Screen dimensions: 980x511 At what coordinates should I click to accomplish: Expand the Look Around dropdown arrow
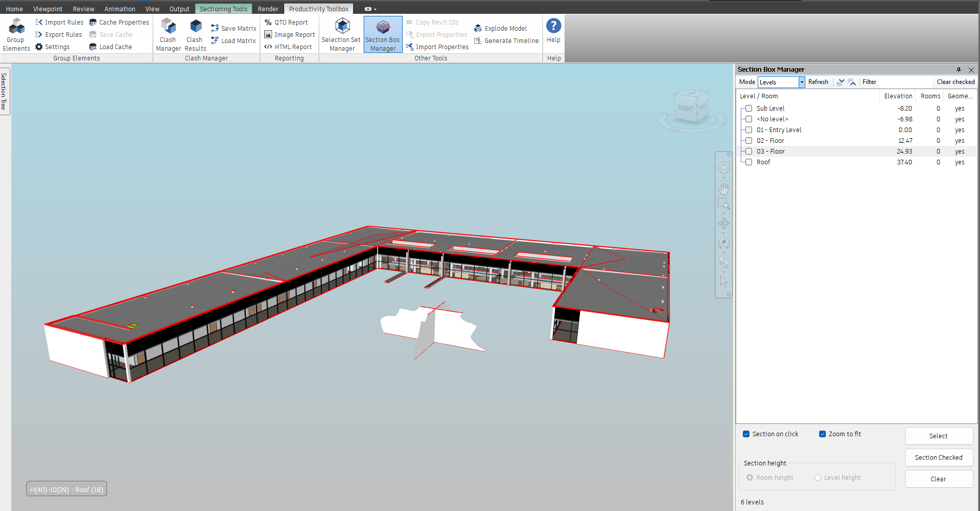723,252
